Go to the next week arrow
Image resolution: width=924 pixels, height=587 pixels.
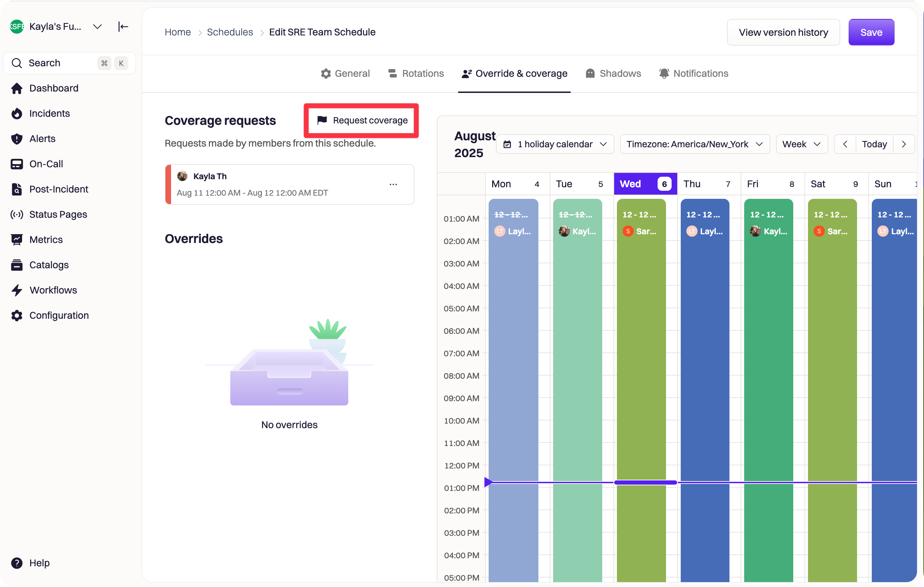(904, 144)
